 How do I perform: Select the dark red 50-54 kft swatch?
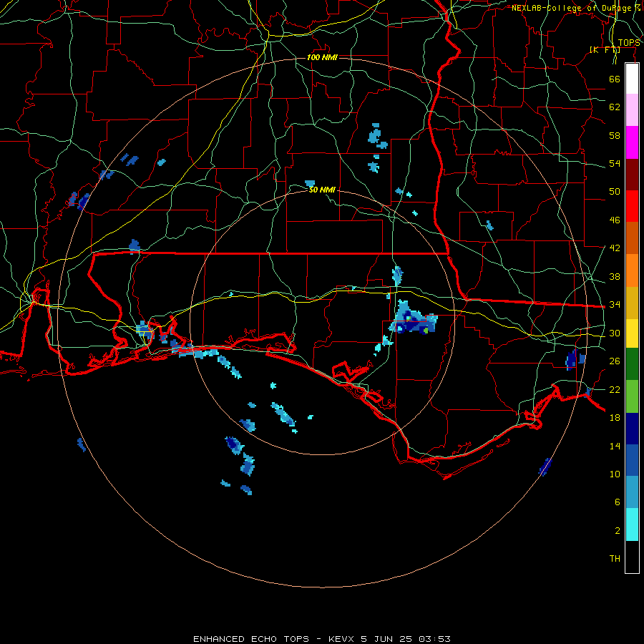632,175
